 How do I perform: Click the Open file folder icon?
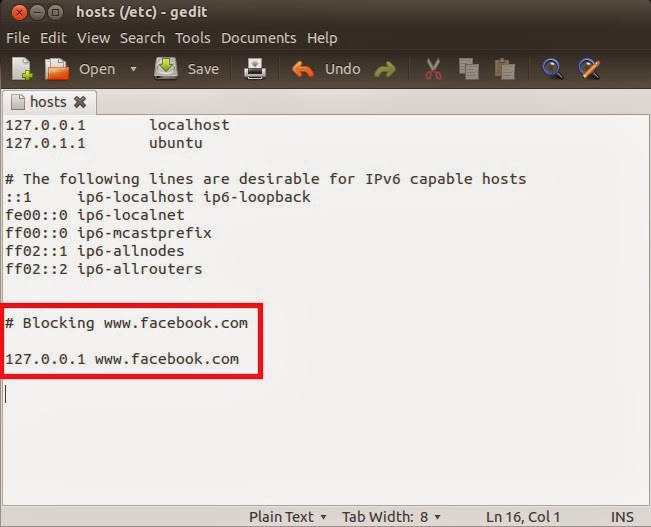click(x=56, y=69)
